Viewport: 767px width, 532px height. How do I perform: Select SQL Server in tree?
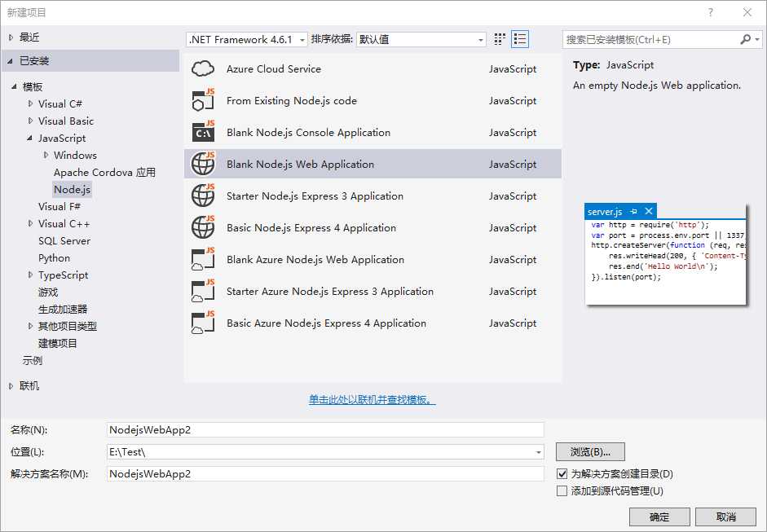[64, 240]
